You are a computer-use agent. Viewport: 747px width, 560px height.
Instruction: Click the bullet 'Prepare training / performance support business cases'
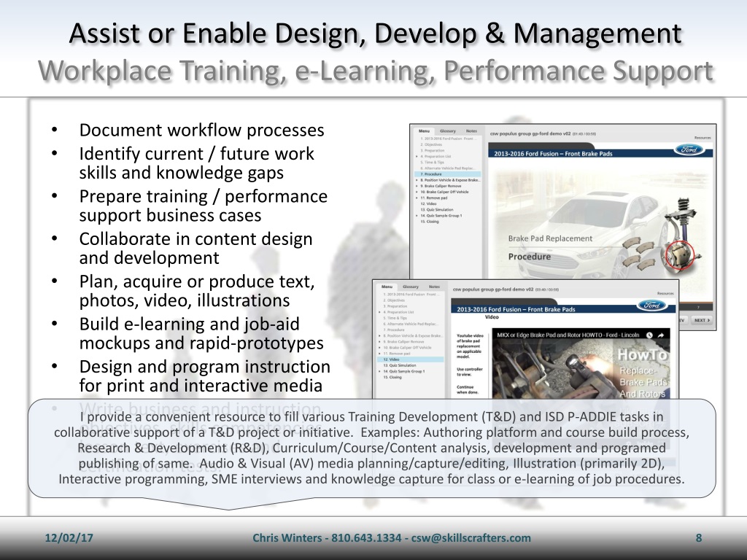[x=204, y=206]
